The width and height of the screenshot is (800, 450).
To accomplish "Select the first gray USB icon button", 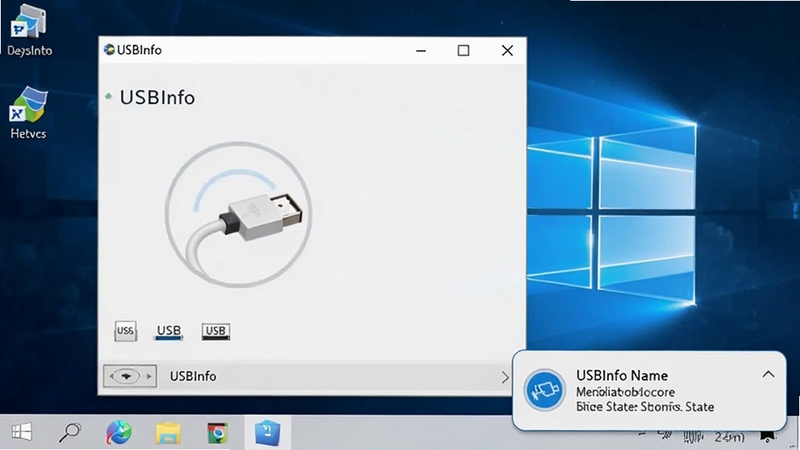I will point(126,331).
